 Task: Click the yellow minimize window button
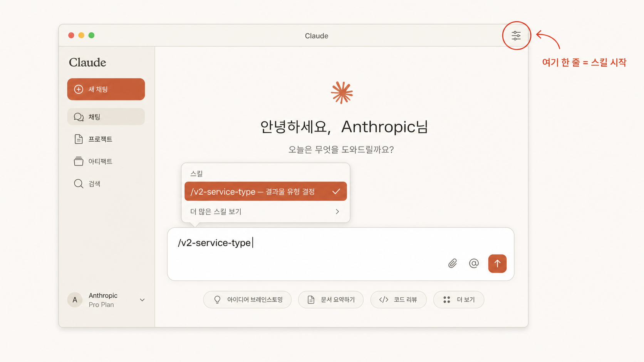[81, 35]
